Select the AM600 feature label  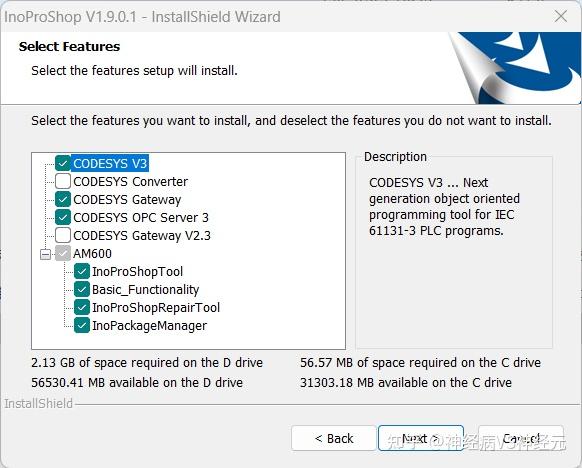click(x=92, y=253)
